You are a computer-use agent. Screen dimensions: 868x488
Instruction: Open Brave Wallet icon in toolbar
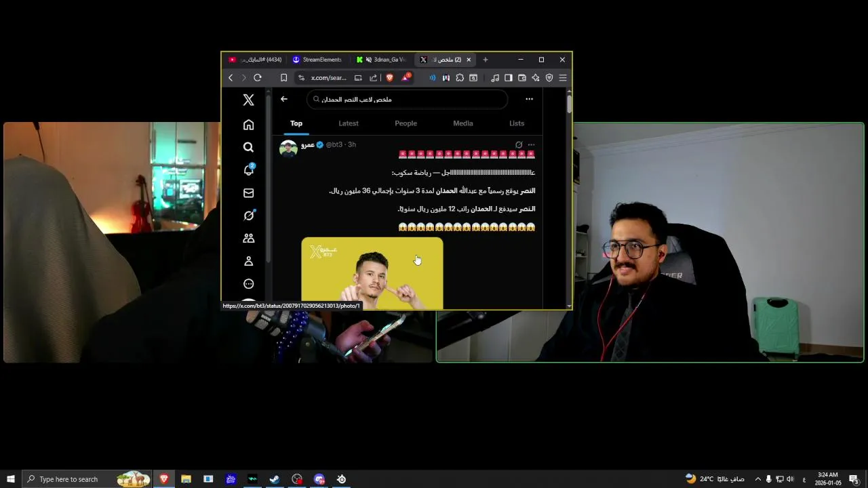pos(522,78)
